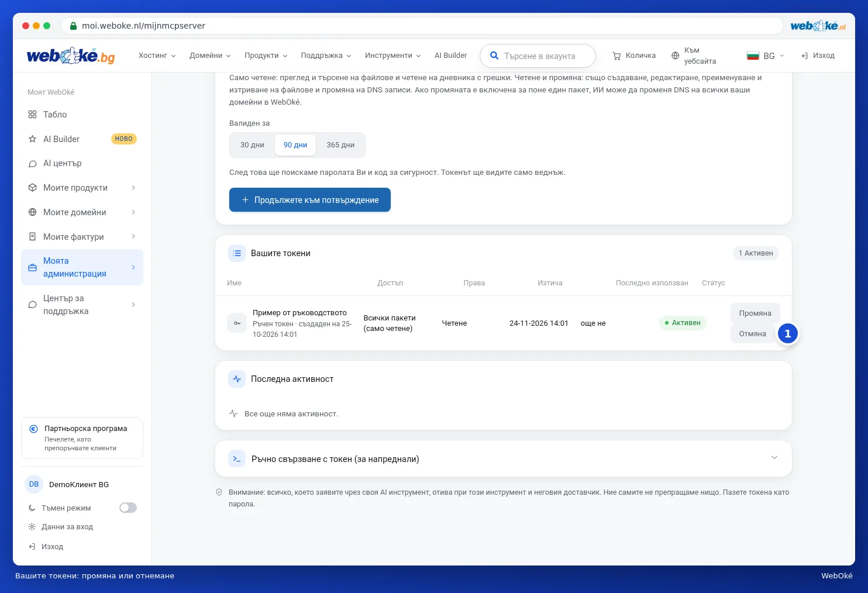Click the cart icon next to Количка
The width and height of the screenshot is (868, 593).
coord(616,56)
